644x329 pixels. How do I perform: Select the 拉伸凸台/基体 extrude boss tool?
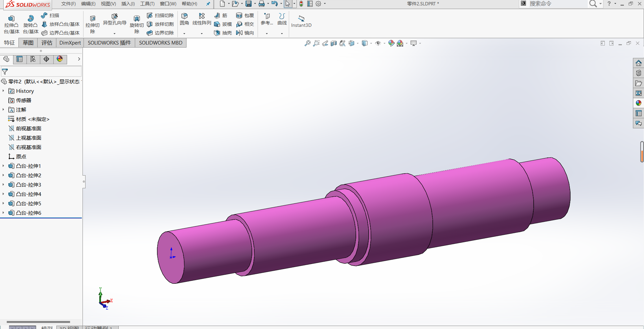point(11,24)
